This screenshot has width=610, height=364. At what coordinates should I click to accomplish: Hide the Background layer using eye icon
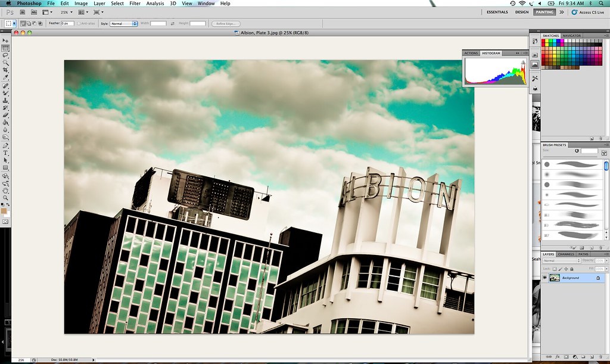pos(545,278)
